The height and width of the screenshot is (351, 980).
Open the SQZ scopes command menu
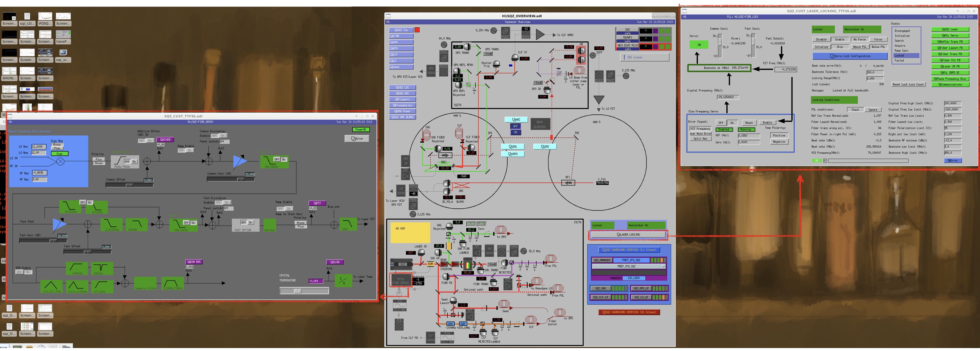(x=644, y=57)
